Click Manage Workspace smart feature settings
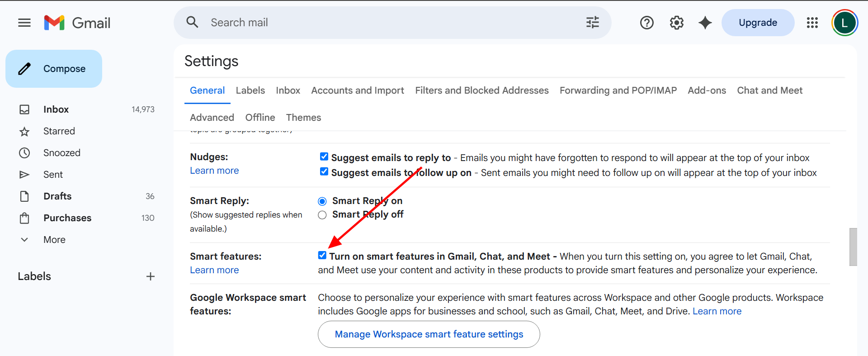This screenshot has width=868, height=356. [x=429, y=334]
